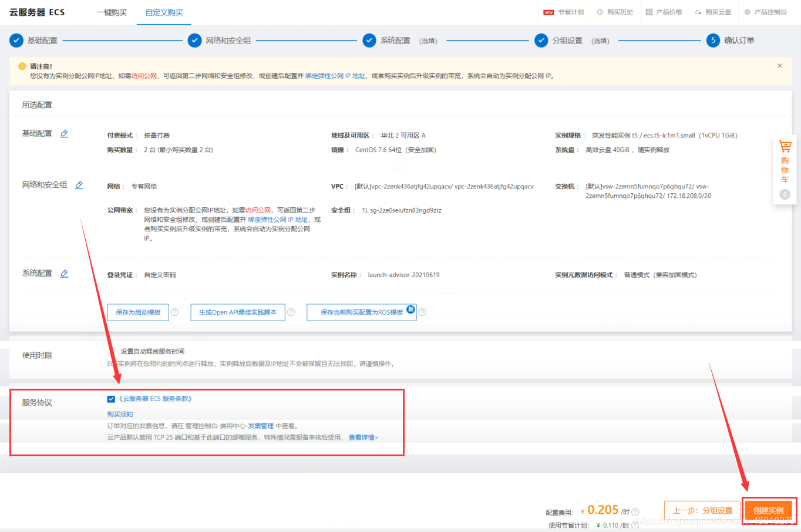Click help icon beside 配置费用 price
801x532 pixels.
point(635,512)
